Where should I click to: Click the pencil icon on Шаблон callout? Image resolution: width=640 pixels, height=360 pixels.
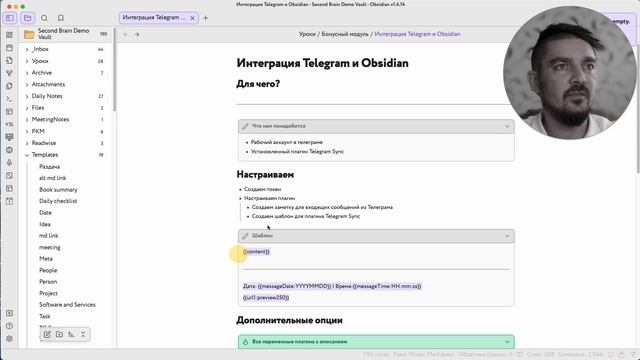[x=245, y=236]
